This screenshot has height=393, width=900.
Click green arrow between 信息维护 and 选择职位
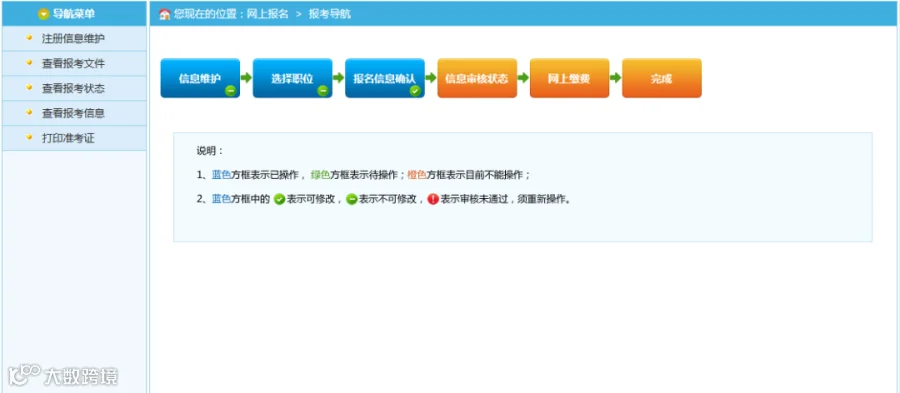pyautogui.click(x=246, y=77)
